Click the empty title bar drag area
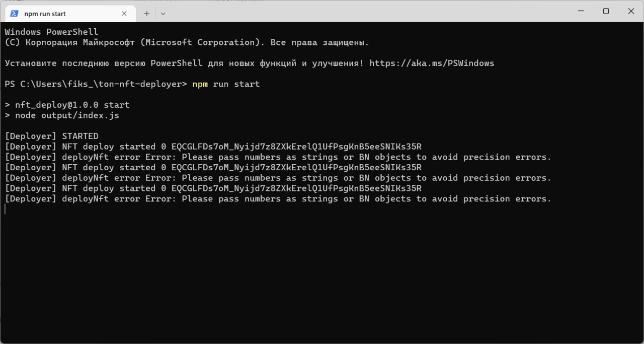Screen dimensions: 644x344 coord(367,11)
